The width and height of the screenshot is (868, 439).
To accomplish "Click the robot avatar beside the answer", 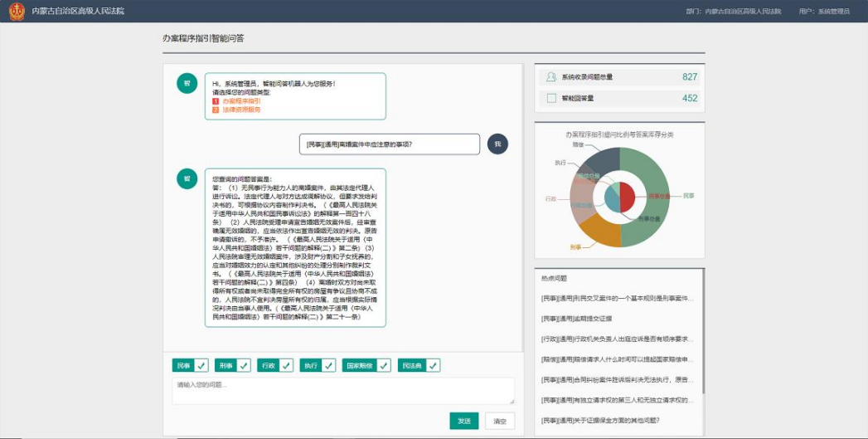I will click(x=187, y=178).
